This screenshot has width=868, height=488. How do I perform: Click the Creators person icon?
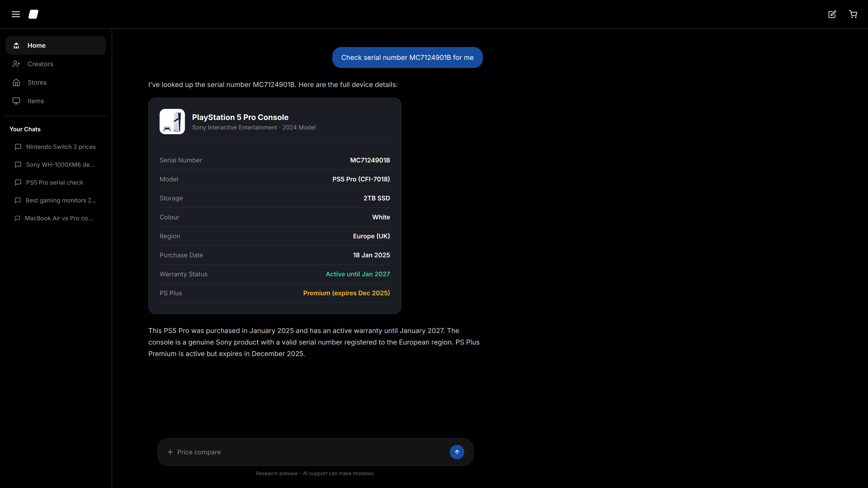[17, 64]
